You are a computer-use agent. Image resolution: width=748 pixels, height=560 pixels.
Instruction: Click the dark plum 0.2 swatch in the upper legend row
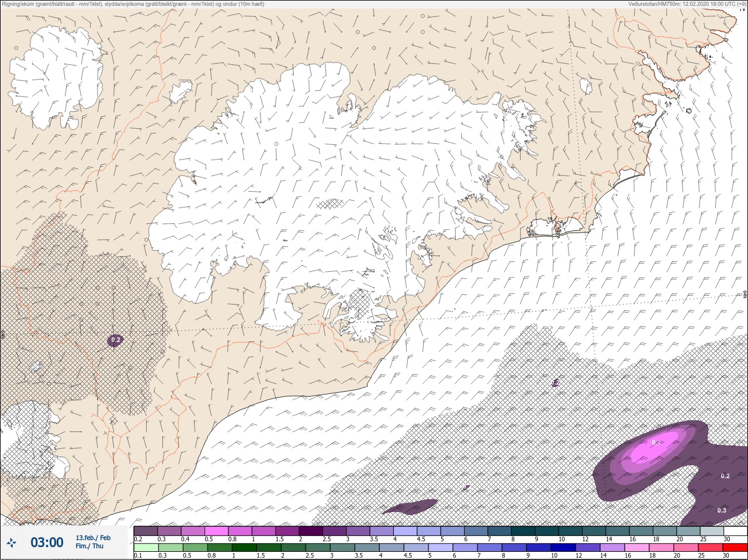[x=146, y=531]
